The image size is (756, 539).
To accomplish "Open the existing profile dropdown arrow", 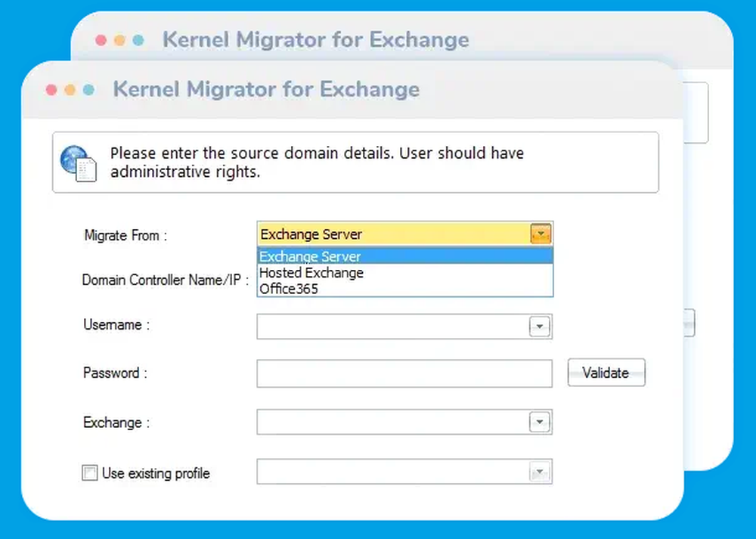I will pos(540,472).
